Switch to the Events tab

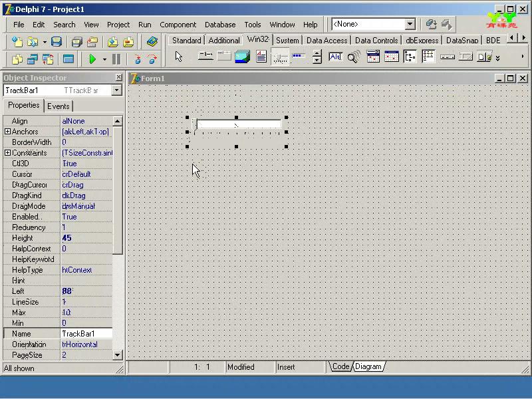point(59,106)
